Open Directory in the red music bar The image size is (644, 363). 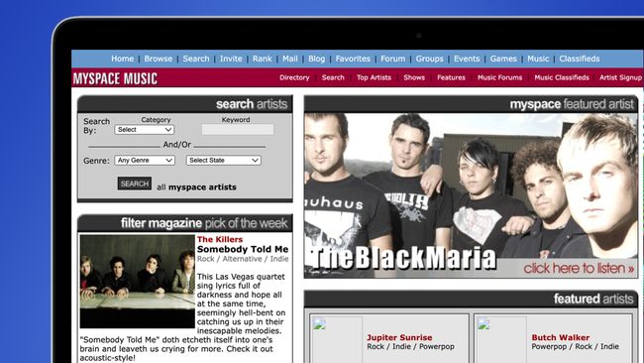tap(294, 77)
